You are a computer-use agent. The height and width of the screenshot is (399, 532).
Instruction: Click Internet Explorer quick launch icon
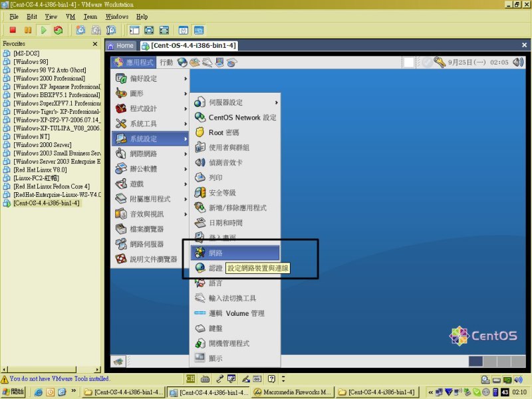click(39, 392)
